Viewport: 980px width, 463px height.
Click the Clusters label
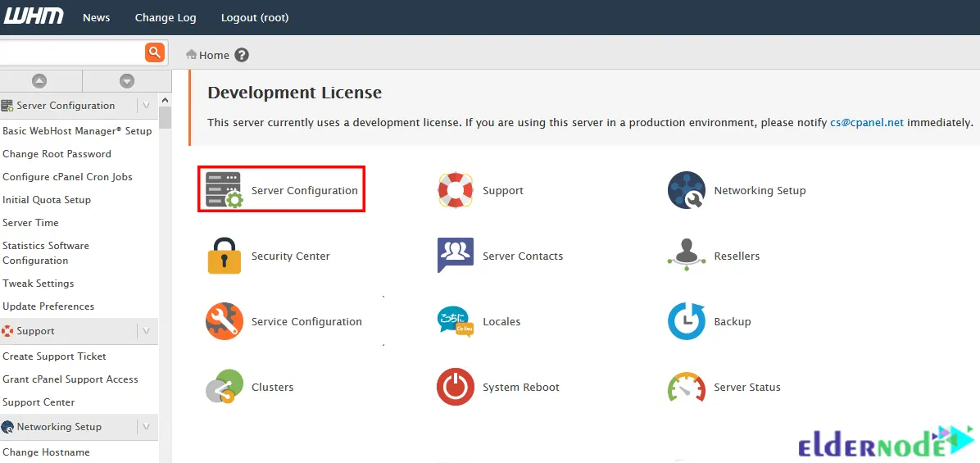[273, 388]
